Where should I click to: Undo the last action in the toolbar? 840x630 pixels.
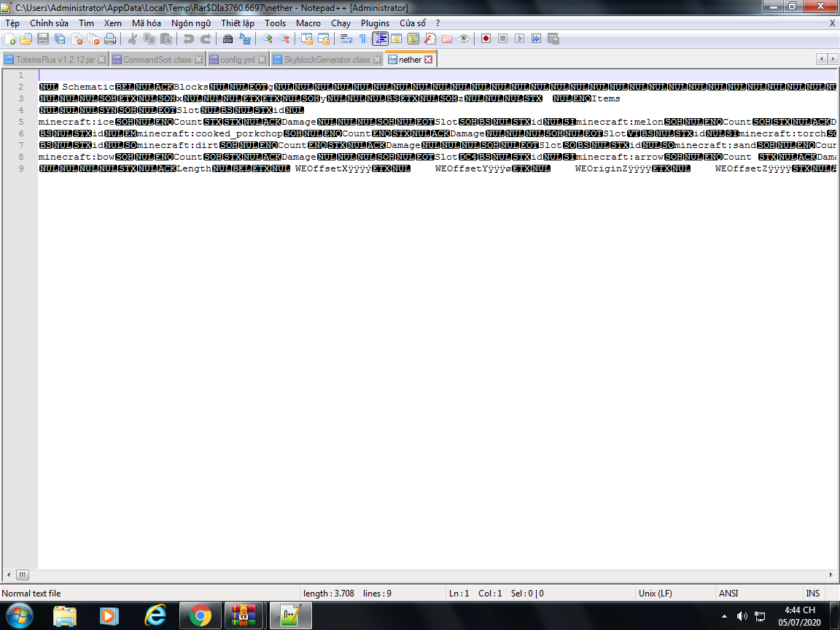[x=189, y=39]
